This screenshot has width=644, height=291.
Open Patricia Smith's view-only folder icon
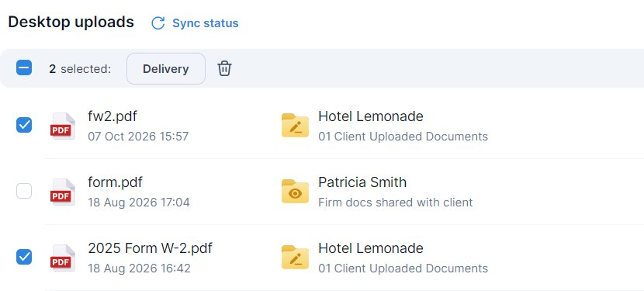pos(295,191)
